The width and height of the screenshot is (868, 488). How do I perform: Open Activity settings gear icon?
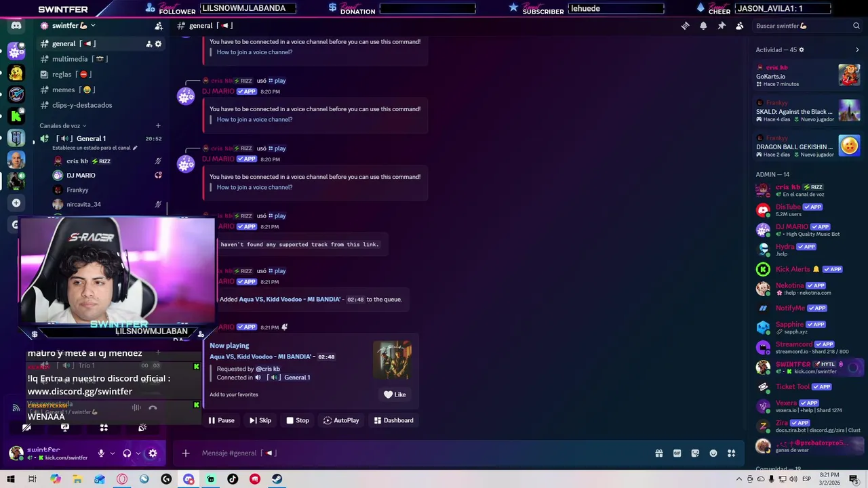pos(802,50)
